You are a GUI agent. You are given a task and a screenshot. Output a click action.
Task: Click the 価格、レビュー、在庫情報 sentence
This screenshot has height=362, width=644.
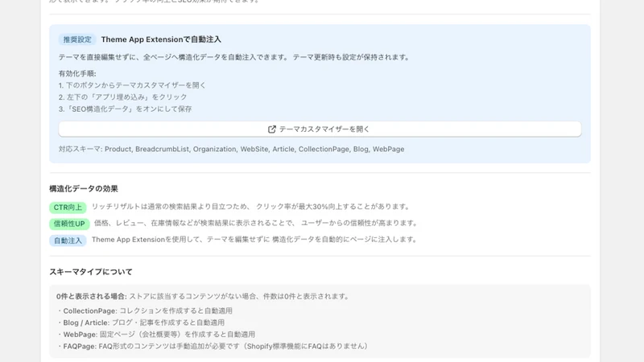pyautogui.click(x=255, y=223)
